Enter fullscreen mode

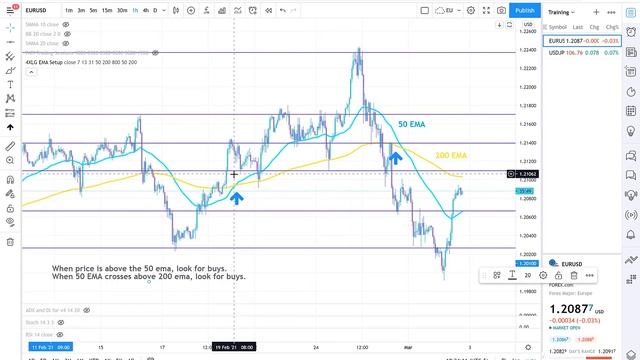486,11
